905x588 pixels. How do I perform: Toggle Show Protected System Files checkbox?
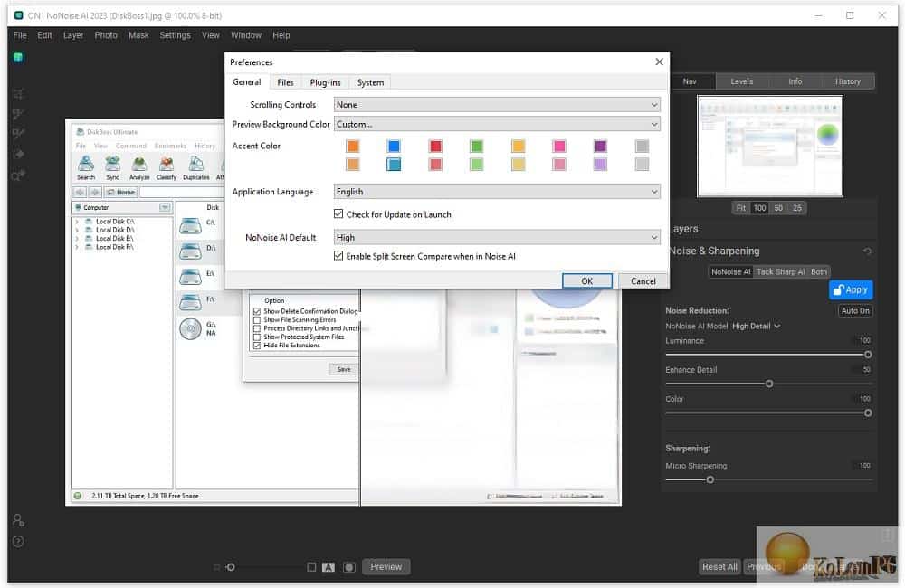[x=257, y=337]
